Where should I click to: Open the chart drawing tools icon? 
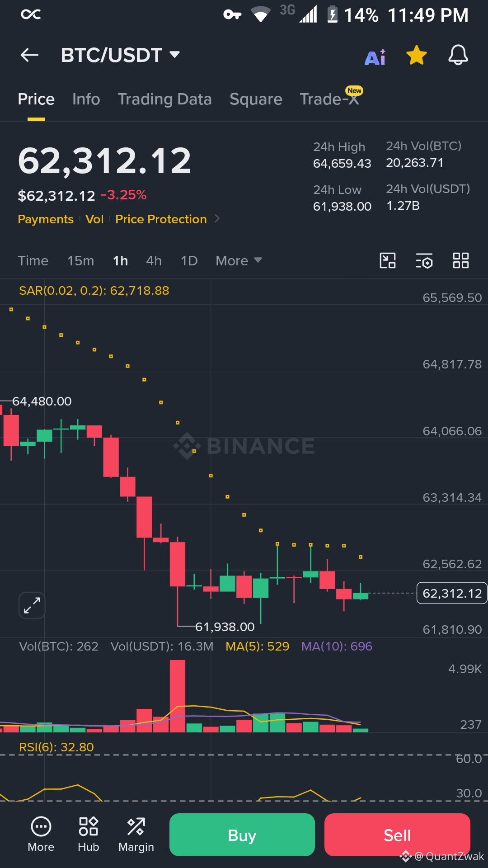(388, 260)
